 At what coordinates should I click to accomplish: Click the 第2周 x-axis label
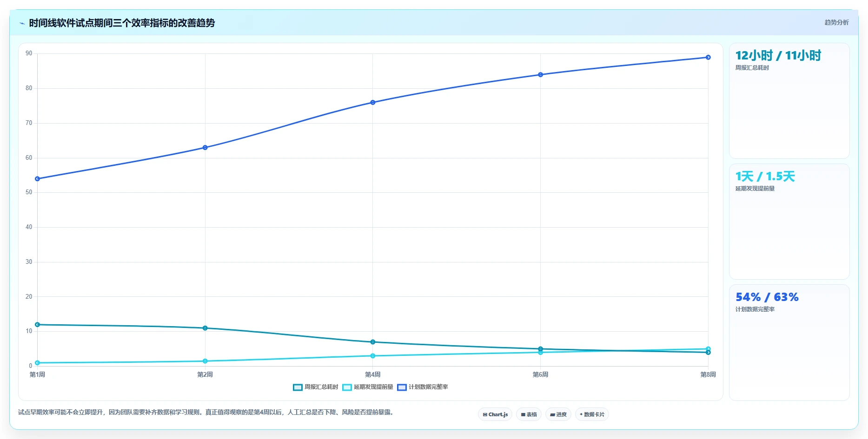coord(205,374)
